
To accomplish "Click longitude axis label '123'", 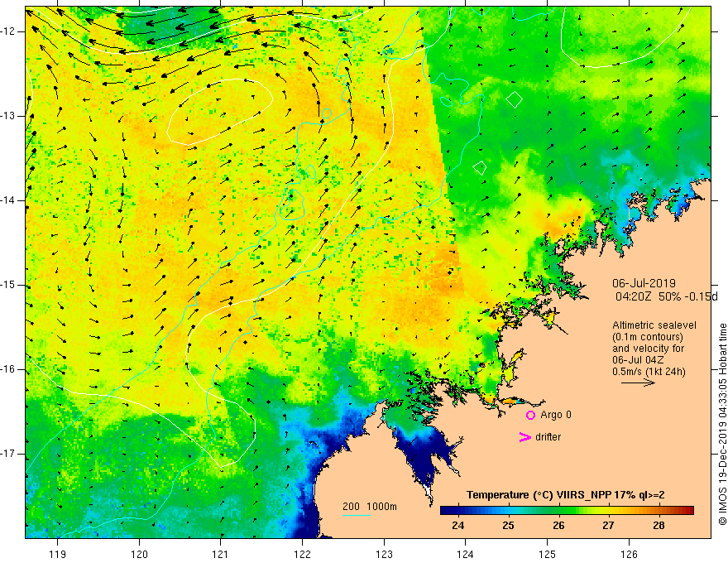I will click(x=384, y=554).
